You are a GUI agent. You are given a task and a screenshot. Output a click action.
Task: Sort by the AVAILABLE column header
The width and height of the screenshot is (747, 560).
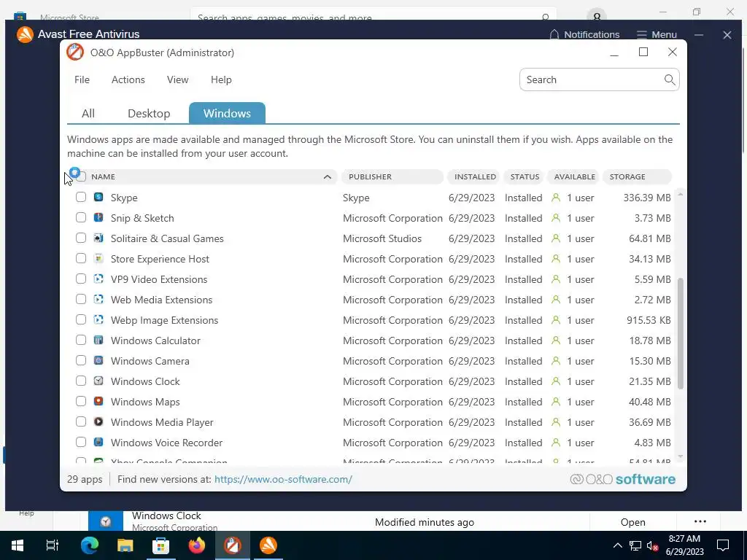click(x=573, y=176)
